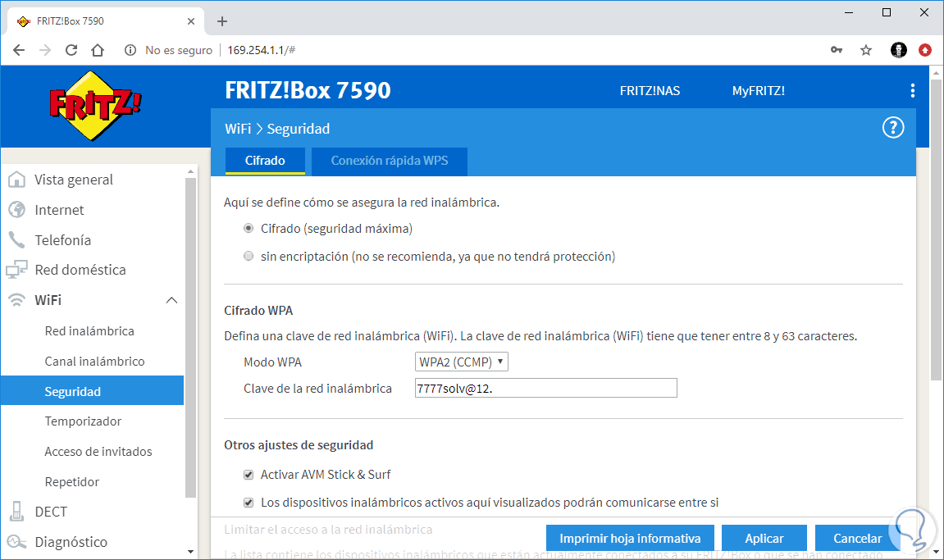Image resolution: width=944 pixels, height=560 pixels.
Task: Click the Aplicar button
Action: (x=764, y=539)
